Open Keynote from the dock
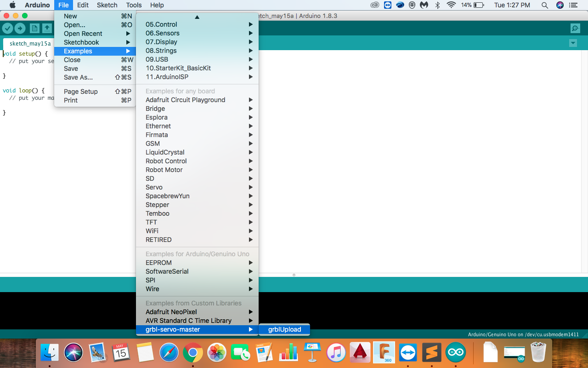588x368 pixels. click(x=312, y=353)
